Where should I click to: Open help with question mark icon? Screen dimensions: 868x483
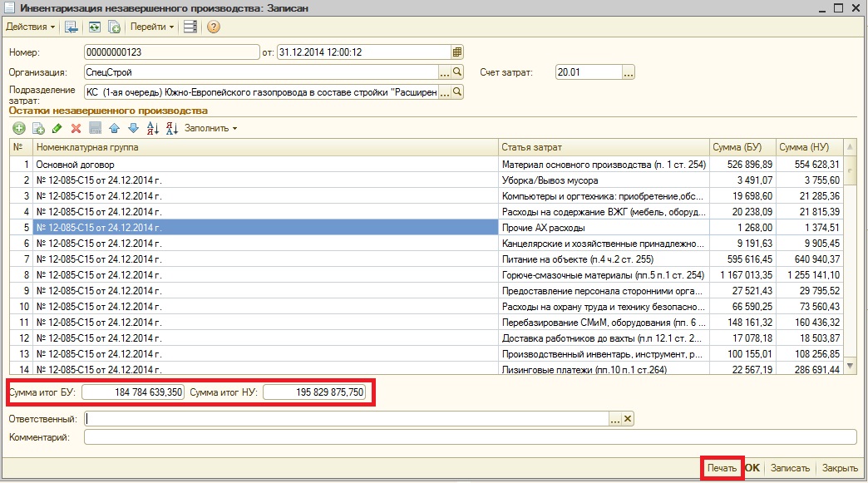(214, 27)
